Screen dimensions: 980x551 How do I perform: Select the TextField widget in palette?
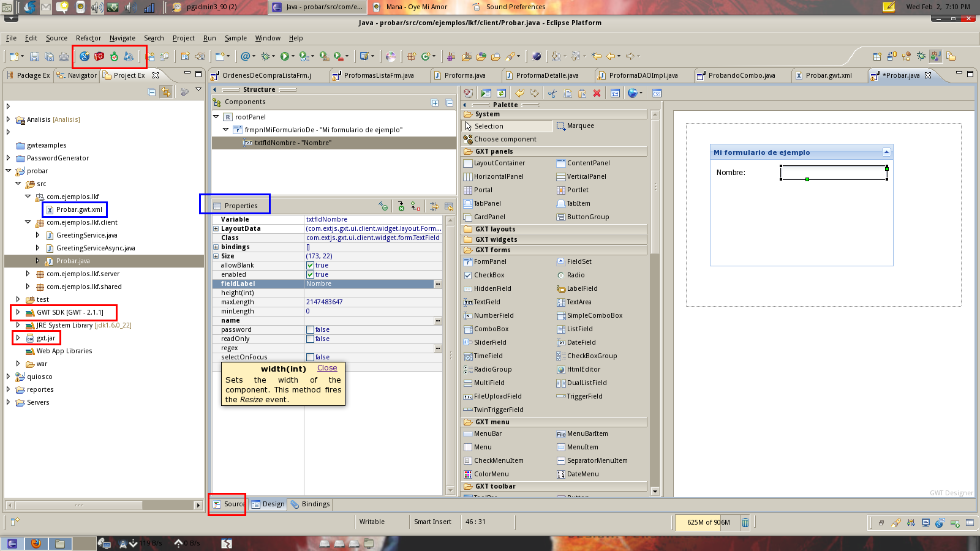(482, 302)
